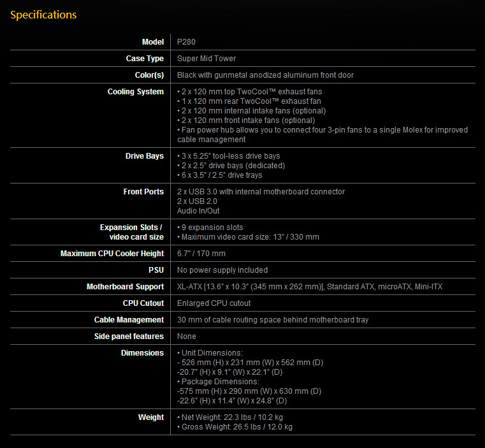Select the PSU label
Screen dimensions: 485x448
click(x=156, y=270)
